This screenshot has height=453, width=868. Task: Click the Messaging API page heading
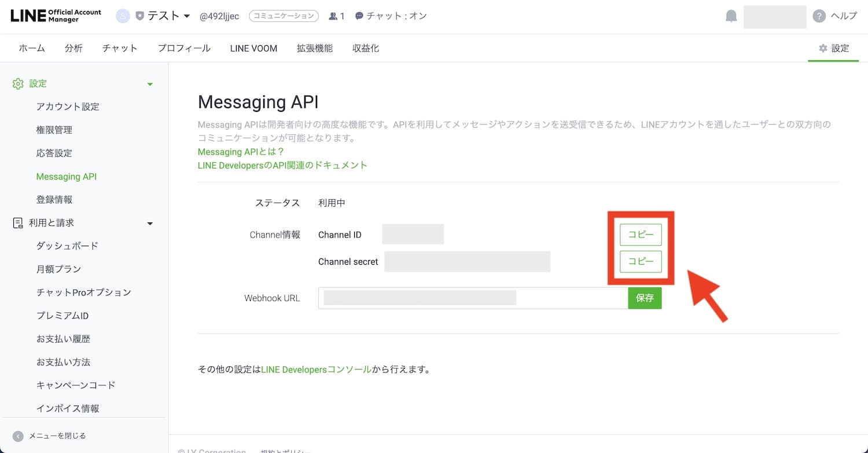pos(258,103)
